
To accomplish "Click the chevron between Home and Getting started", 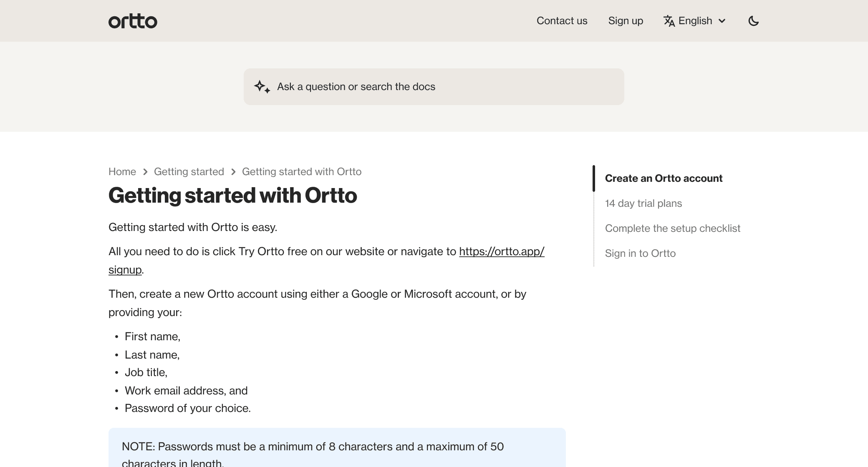I will [145, 171].
